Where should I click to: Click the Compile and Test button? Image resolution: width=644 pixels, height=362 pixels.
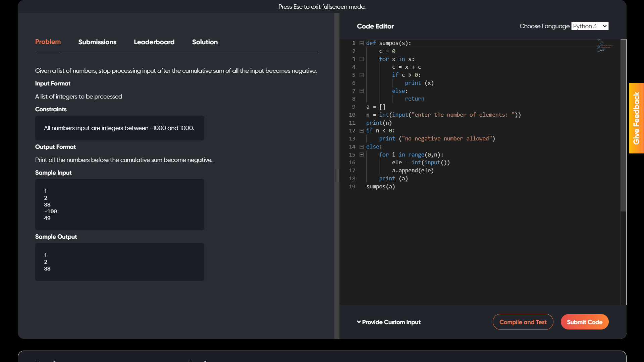coord(523,322)
